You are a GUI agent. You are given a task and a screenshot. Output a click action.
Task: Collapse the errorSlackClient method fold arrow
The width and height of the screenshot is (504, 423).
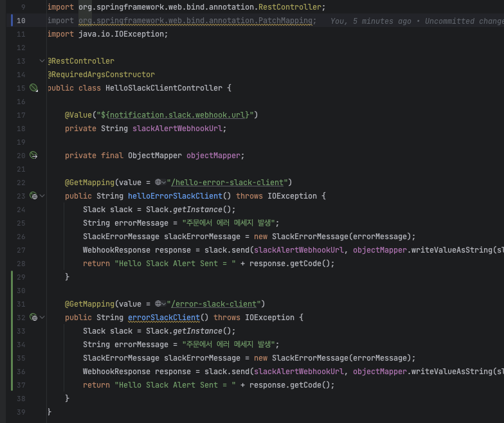coord(42,318)
